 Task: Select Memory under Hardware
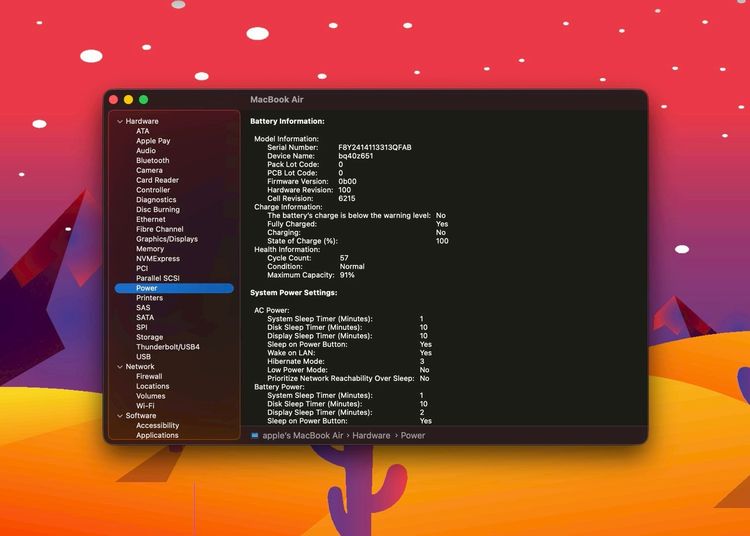click(150, 249)
